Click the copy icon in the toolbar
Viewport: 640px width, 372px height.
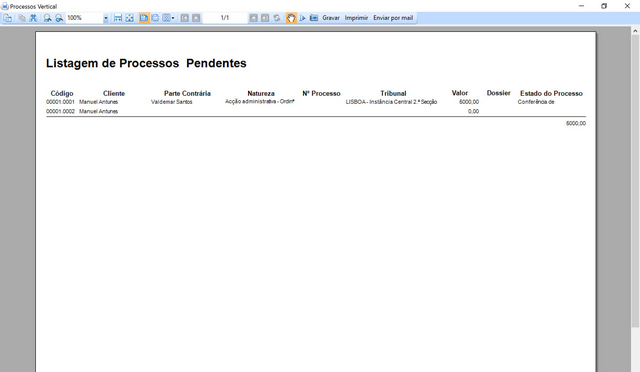(x=22, y=18)
